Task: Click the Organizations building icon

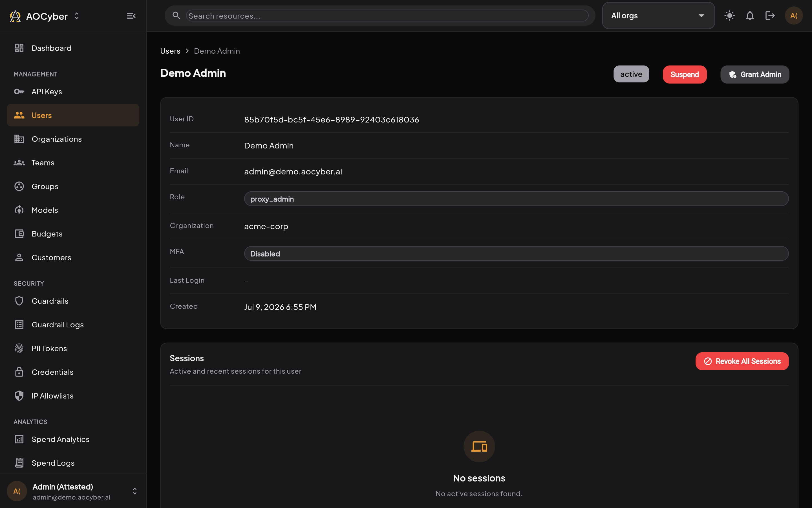Action: point(19,139)
